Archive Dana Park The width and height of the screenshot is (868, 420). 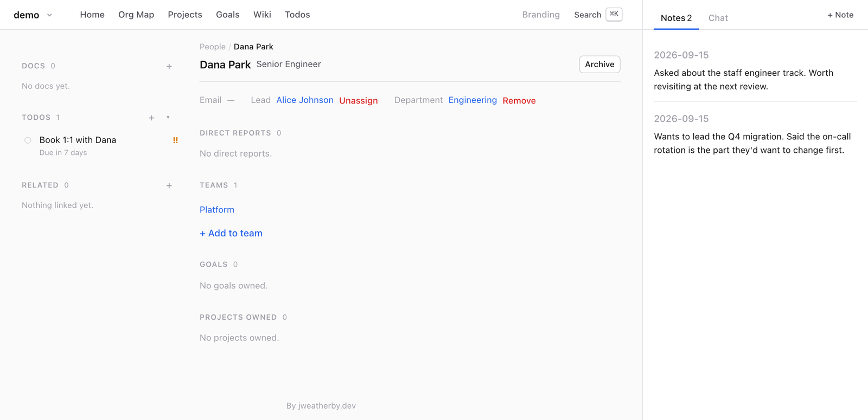tap(599, 64)
